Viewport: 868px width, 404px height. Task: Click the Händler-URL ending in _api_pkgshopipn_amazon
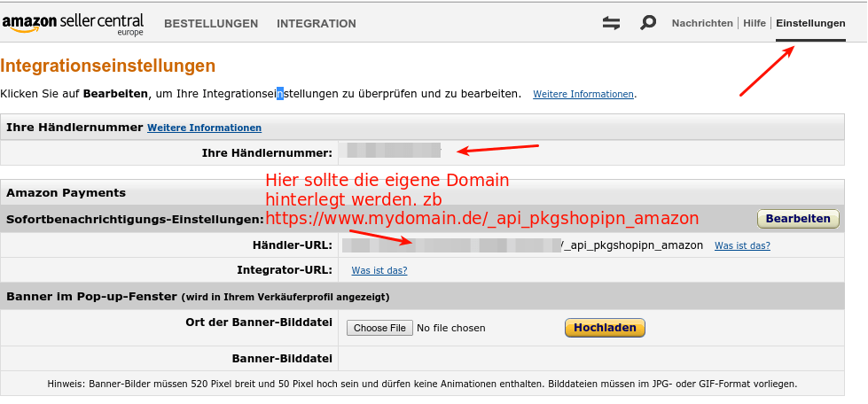pos(523,245)
